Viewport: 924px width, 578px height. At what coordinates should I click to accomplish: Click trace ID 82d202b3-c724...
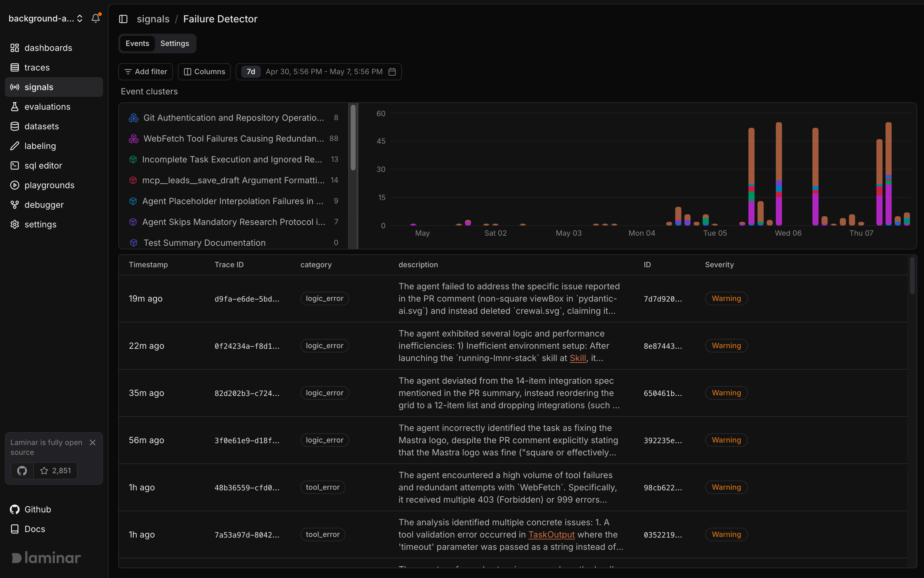point(246,393)
